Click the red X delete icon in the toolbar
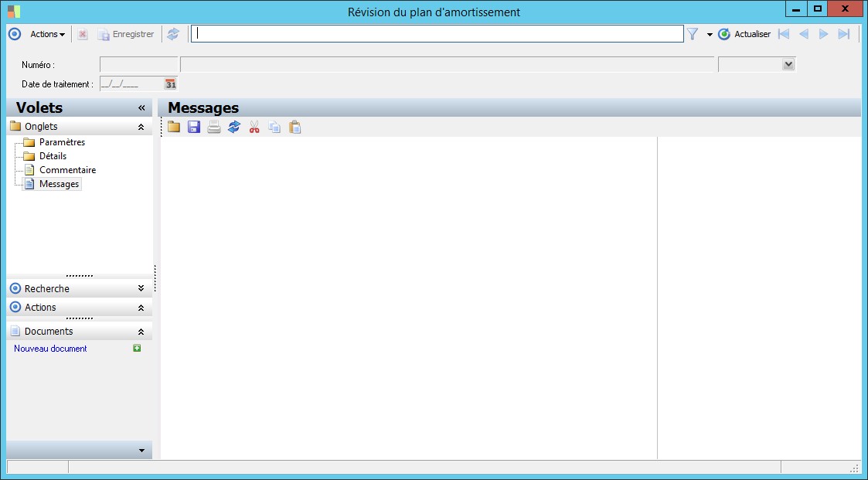Viewport: 868px width, 480px height. [x=83, y=34]
